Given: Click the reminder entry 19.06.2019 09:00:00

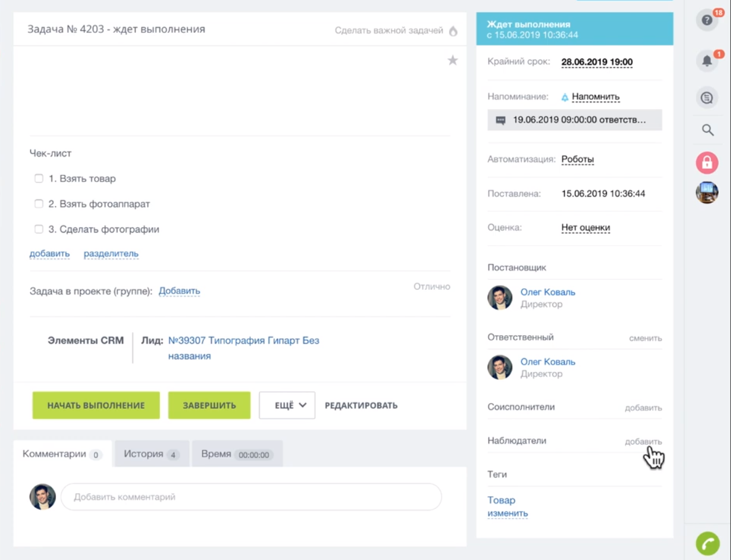Looking at the screenshot, I should click(575, 120).
